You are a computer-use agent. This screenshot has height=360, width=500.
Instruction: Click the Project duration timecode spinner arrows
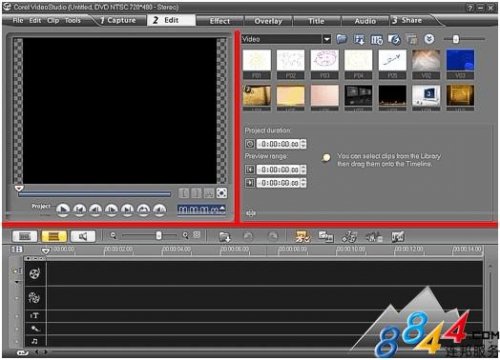coord(303,144)
